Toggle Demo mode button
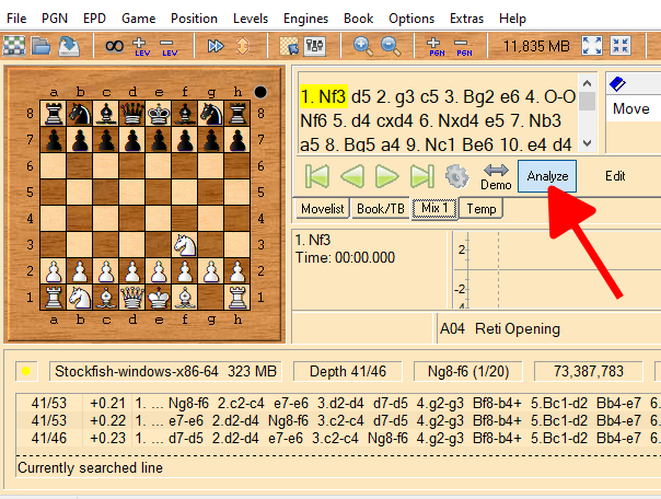 (x=496, y=177)
